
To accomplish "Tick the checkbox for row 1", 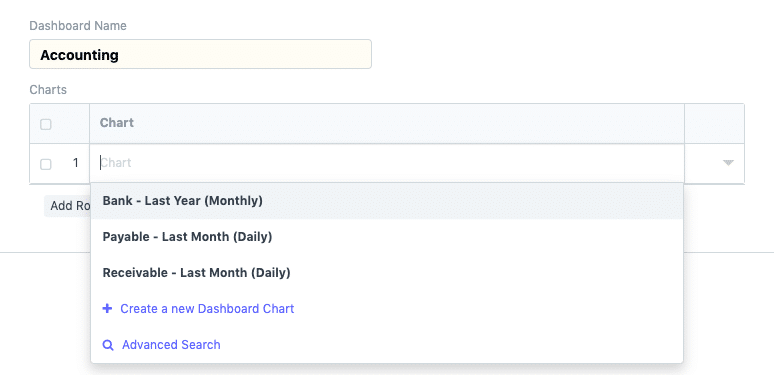I will [x=45, y=164].
